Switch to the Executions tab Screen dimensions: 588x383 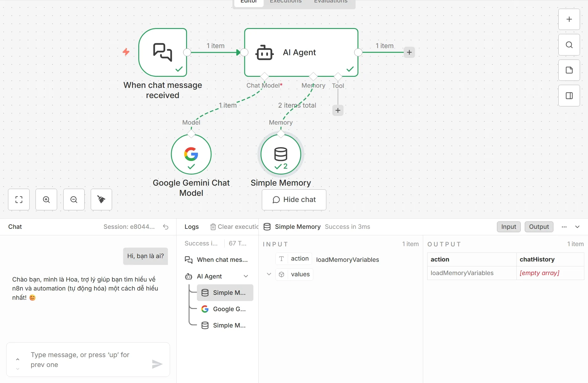[286, 2]
